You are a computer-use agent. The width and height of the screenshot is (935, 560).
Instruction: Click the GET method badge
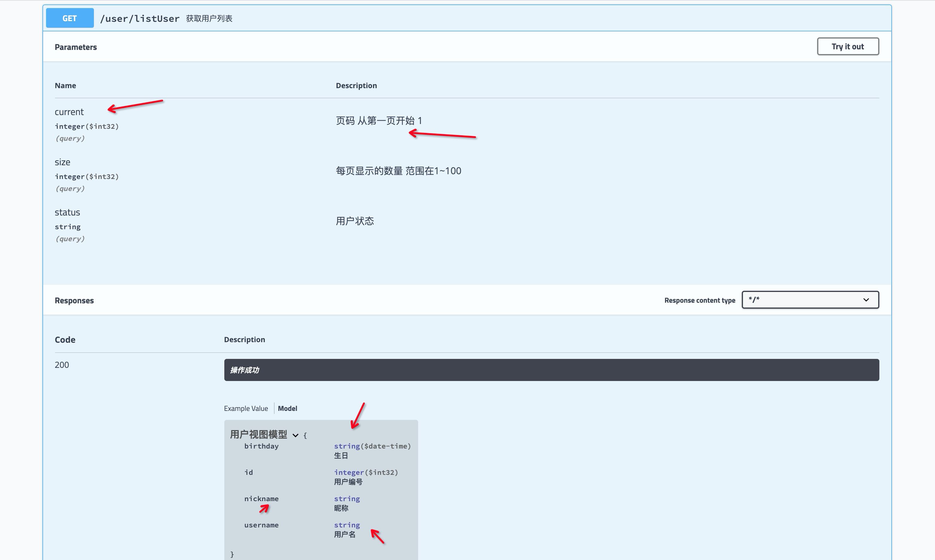[x=69, y=18]
